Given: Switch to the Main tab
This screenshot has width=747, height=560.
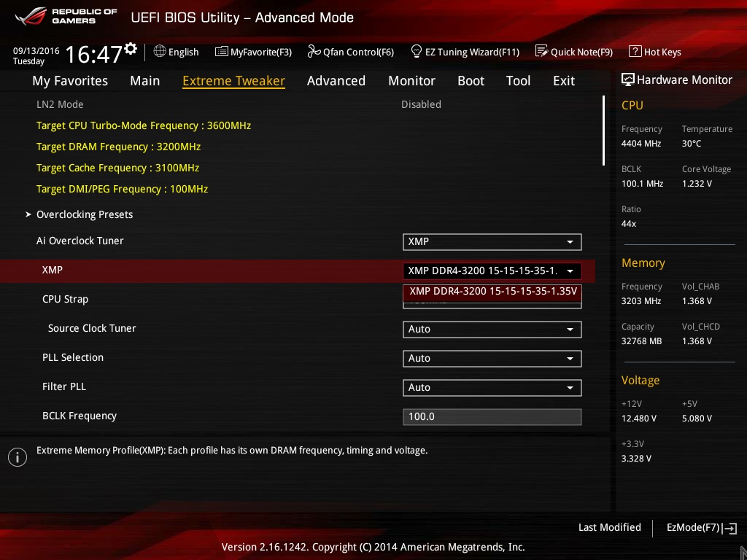Looking at the screenshot, I should tap(145, 81).
